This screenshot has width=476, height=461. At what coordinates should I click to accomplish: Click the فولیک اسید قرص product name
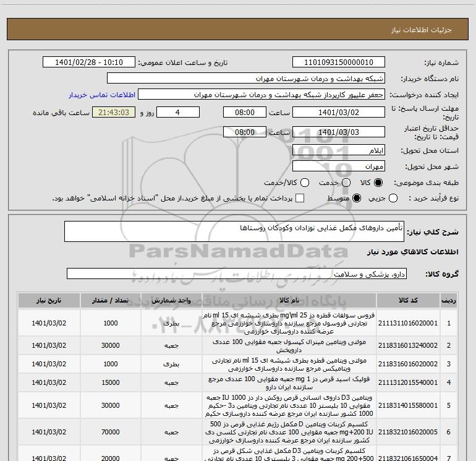[x=289, y=382]
